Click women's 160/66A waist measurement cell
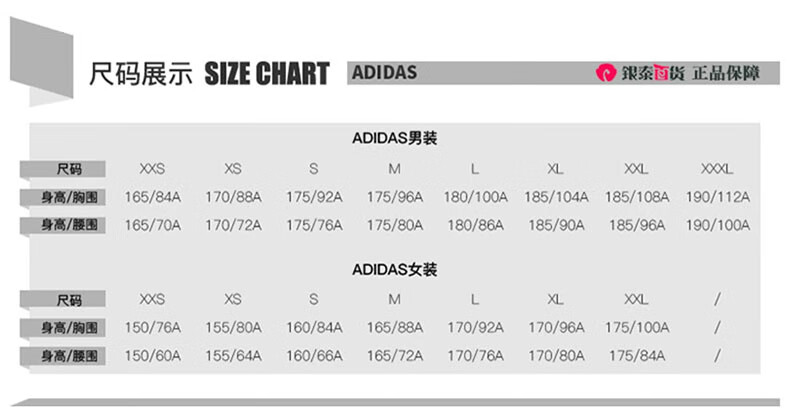 314,356
